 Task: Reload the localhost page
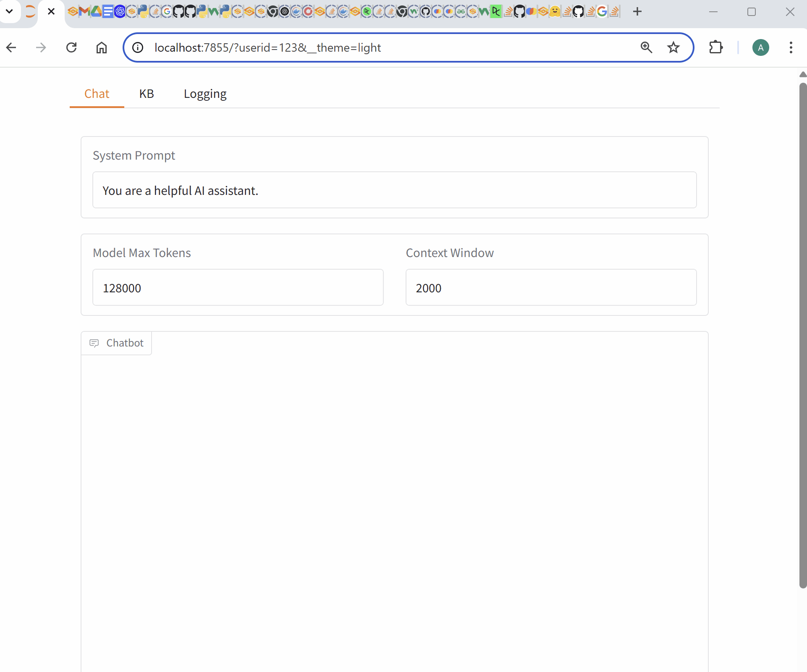[71, 47]
